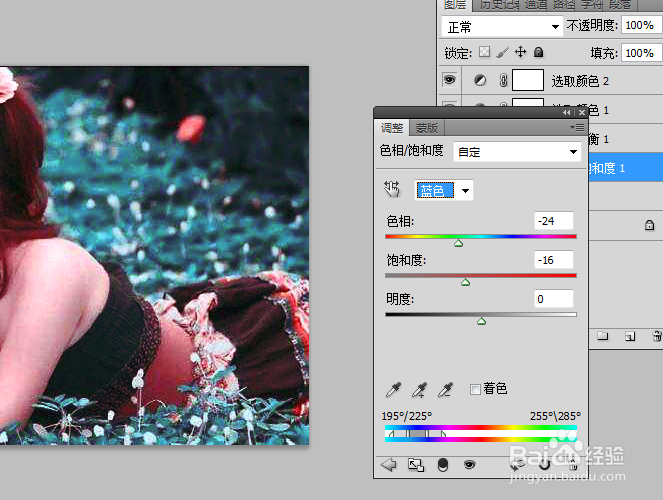Pick the add-to-sample eyedropper (plus)
This screenshot has height=500, width=663.
click(419, 389)
